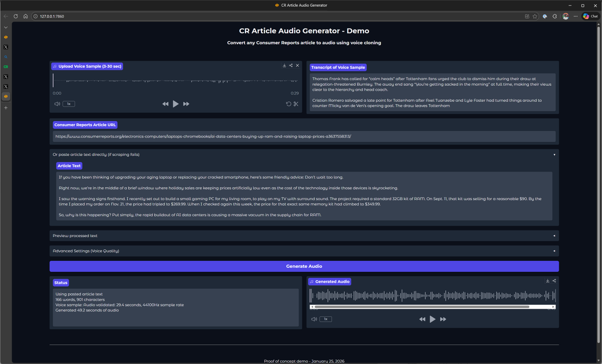Viewport: 602px width, 364px height.
Task: Open the browser extensions menu
Action: [555, 16]
